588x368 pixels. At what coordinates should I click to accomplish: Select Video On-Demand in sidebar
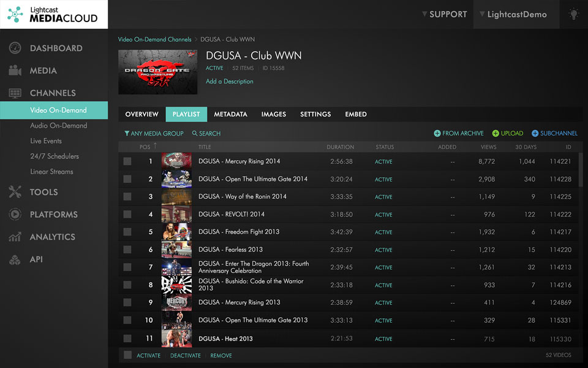click(x=54, y=110)
